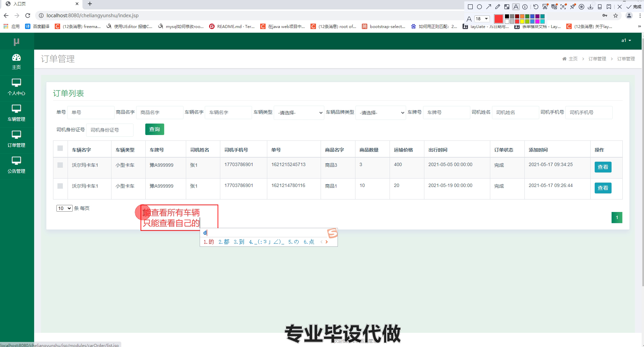Open 订单管理 in the sidebar
Image resolution: width=644 pixels, height=347 pixels.
[17, 139]
